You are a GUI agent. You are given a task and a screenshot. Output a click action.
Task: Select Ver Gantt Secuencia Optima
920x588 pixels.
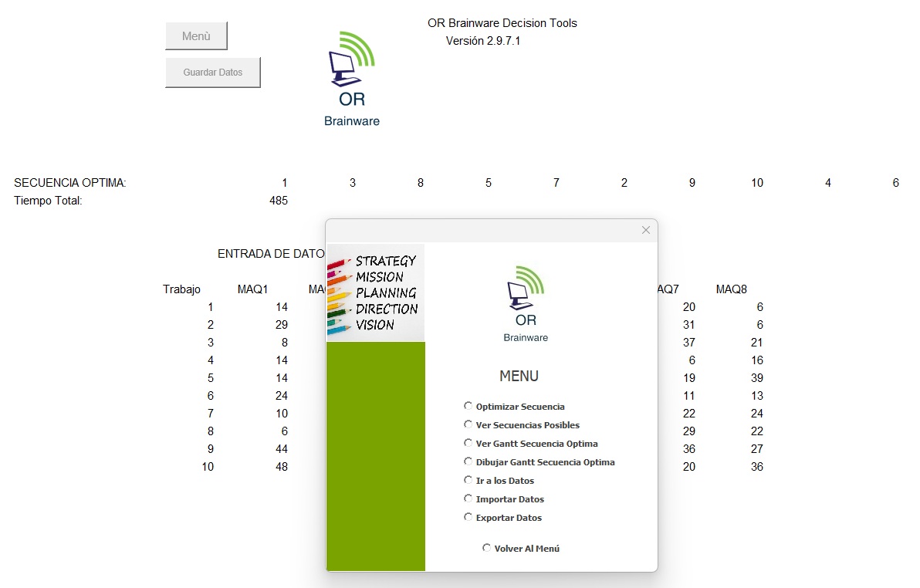468,443
